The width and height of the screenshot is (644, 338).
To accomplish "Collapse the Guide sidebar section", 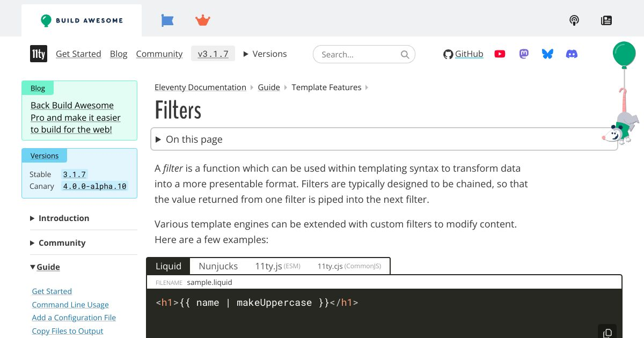I will (45, 267).
